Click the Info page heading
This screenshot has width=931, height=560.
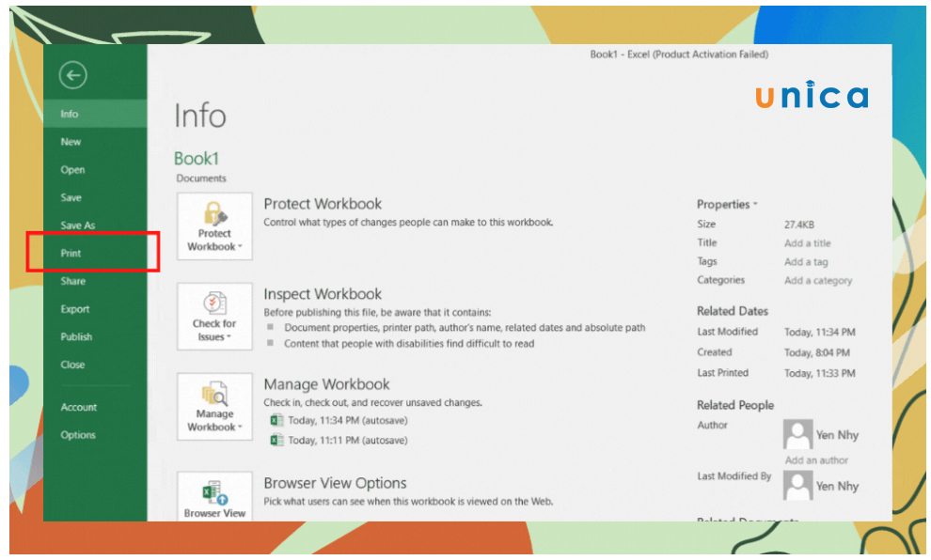(200, 116)
